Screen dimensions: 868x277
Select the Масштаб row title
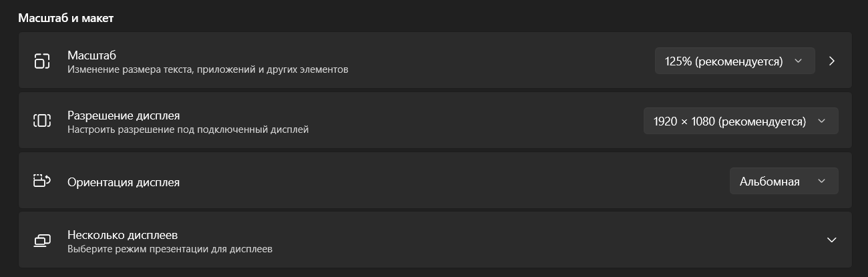tap(91, 55)
